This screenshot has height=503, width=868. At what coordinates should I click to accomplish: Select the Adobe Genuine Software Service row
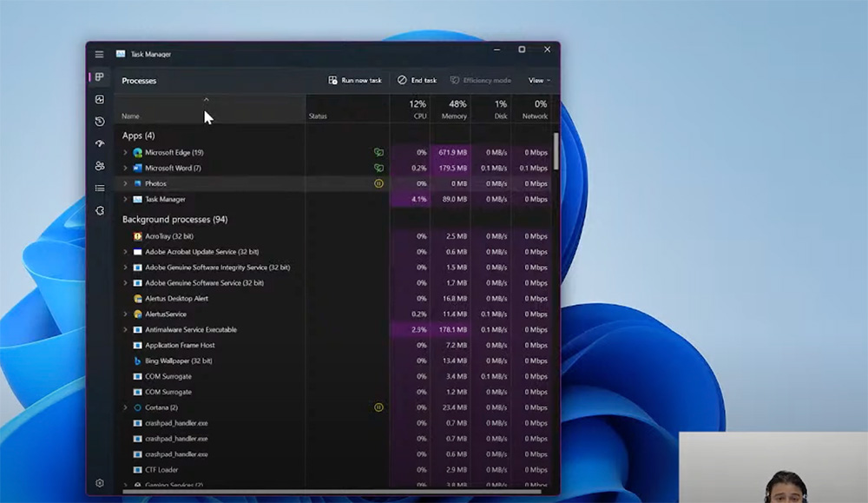[333, 282]
